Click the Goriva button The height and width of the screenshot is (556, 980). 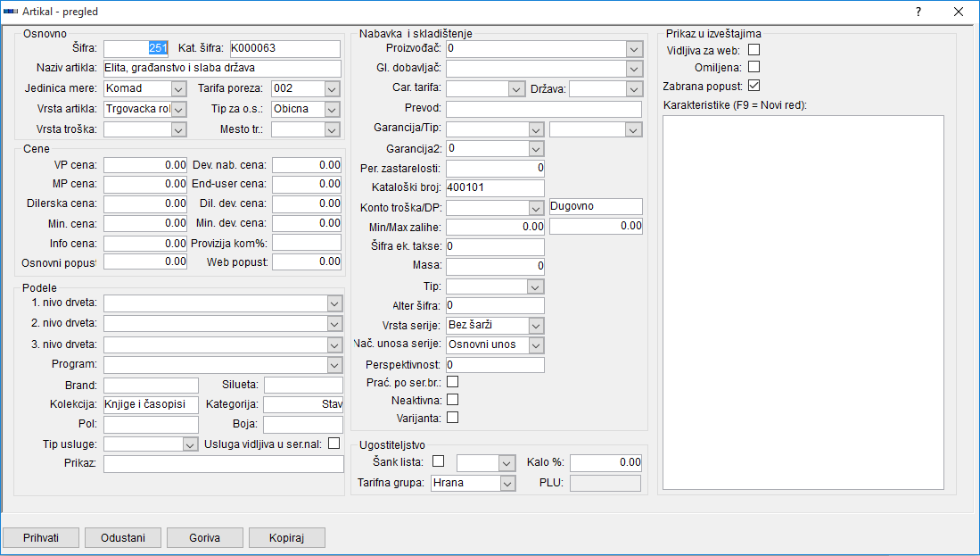point(205,537)
